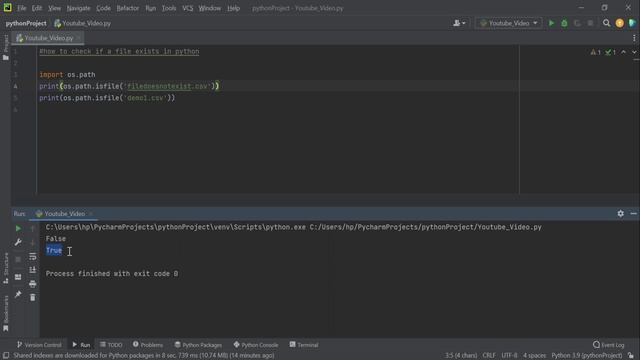Rerun the script in Run panel

pyautogui.click(x=18, y=229)
